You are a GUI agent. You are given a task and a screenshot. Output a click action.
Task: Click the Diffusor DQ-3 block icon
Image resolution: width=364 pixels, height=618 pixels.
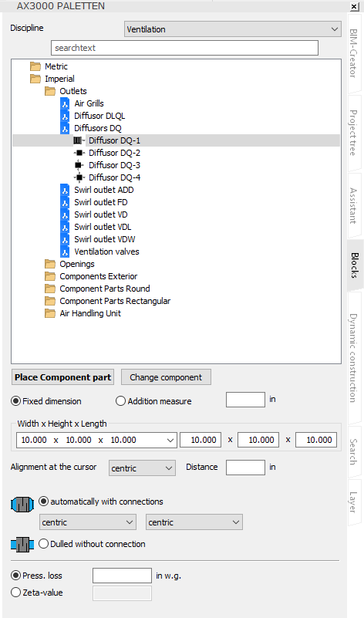coord(79,165)
